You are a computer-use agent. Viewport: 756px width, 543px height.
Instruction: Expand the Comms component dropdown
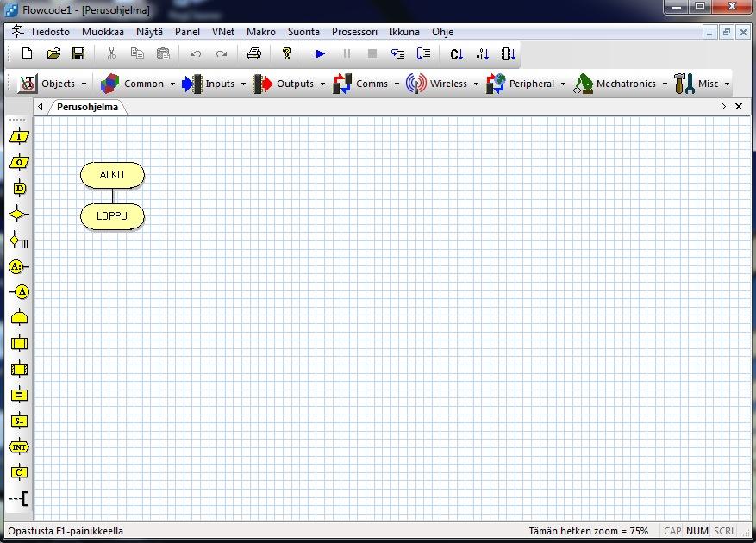pyautogui.click(x=397, y=84)
